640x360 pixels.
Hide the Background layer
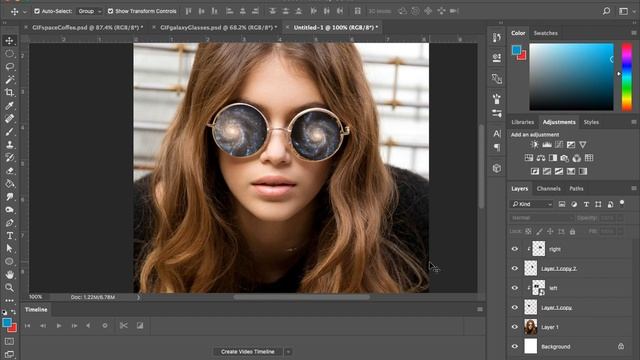coord(515,347)
